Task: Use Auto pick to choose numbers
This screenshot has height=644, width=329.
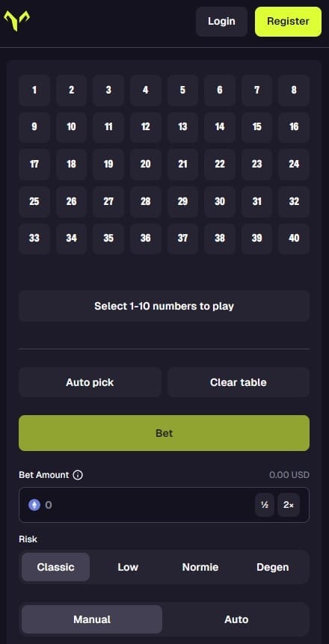Action: point(90,382)
